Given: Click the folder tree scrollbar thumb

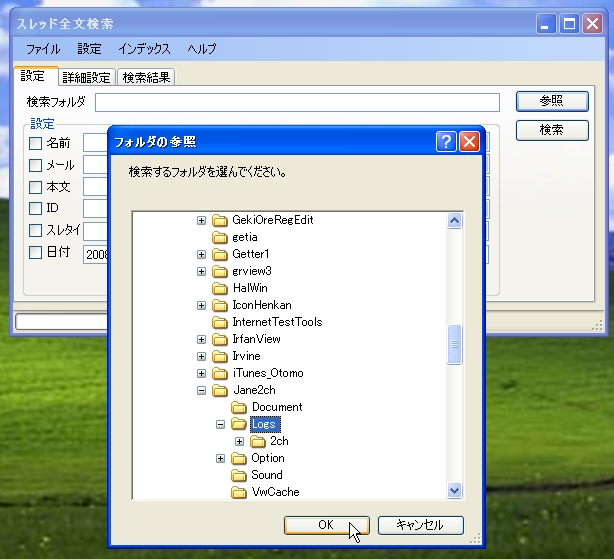Looking at the screenshot, I should click(454, 344).
